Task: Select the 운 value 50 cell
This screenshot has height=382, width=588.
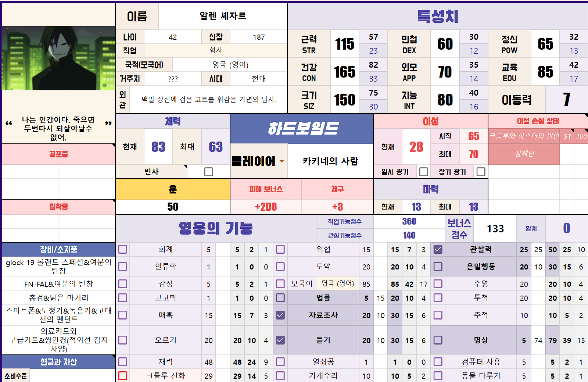Action: tap(173, 207)
